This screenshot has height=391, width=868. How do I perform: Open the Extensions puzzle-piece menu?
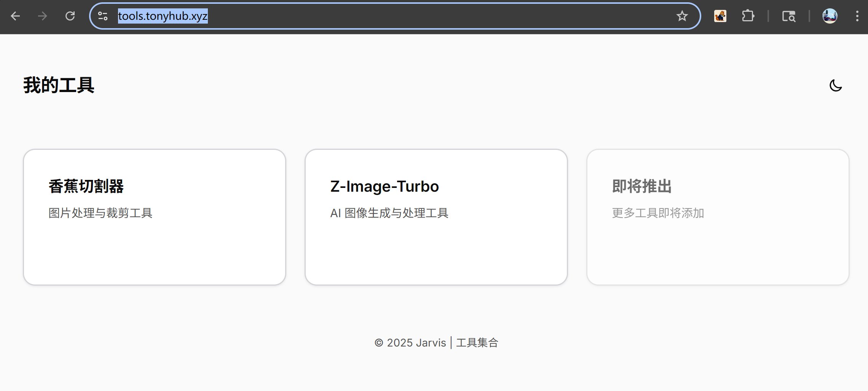(748, 16)
